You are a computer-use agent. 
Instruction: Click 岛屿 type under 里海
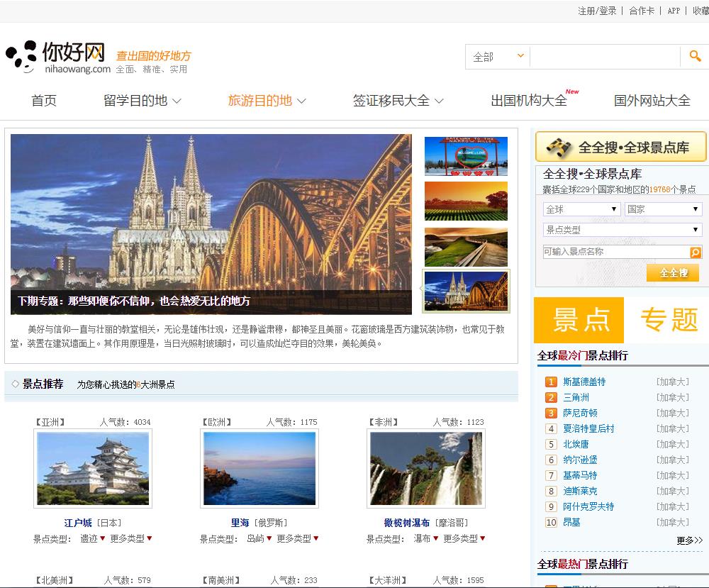[x=255, y=538]
